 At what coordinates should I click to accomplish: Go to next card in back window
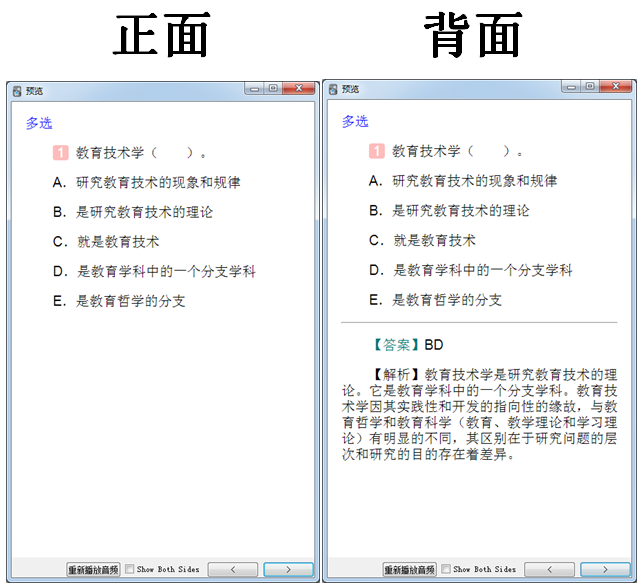pyautogui.click(x=605, y=569)
